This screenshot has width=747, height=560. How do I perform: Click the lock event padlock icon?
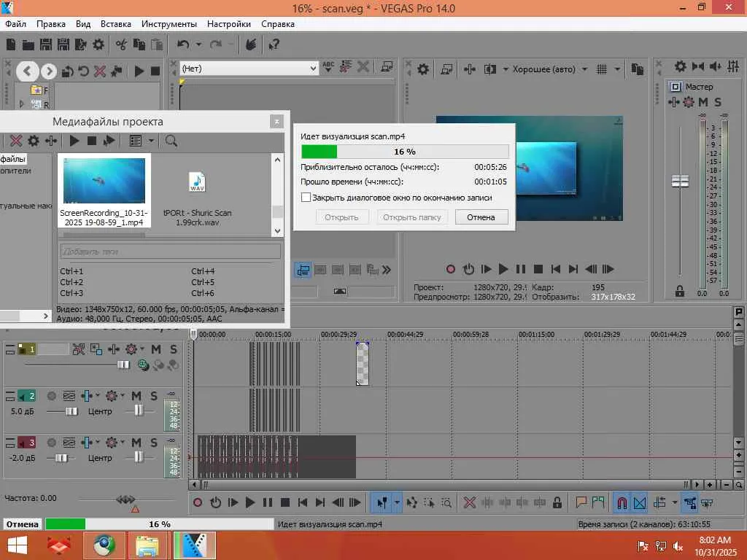(557, 502)
